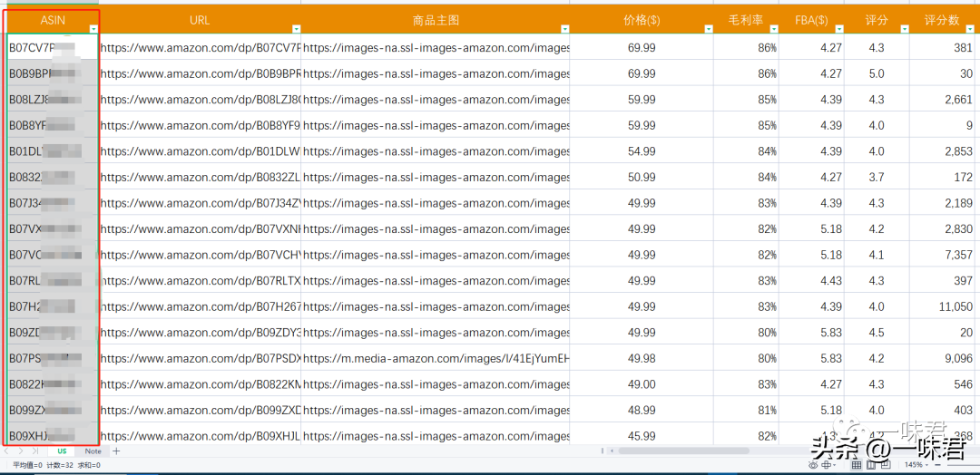Expand the reading mode options arrow
Image resolution: width=980 pixels, height=475 pixels.
(835, 466)
